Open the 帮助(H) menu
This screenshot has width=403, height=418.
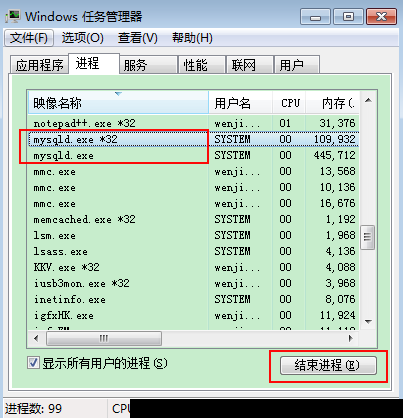pos(192,38)
